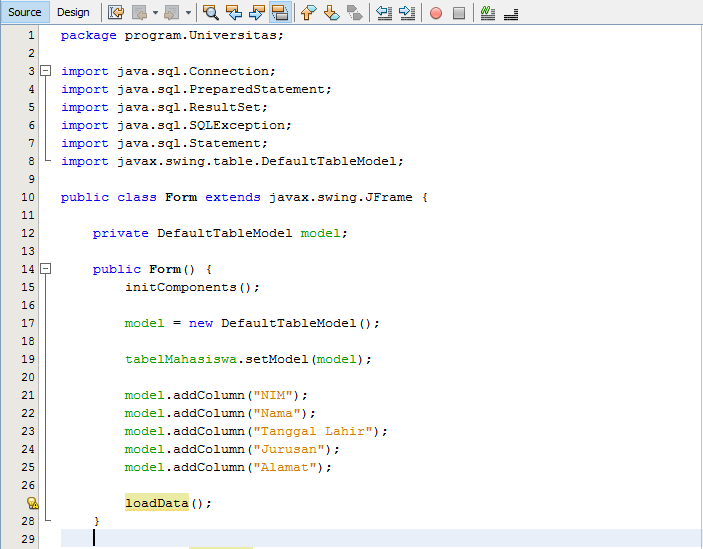This screenshot has width=703, height=549.
Task: Click Find Selection magnifier icon
Action: [210, 13]
